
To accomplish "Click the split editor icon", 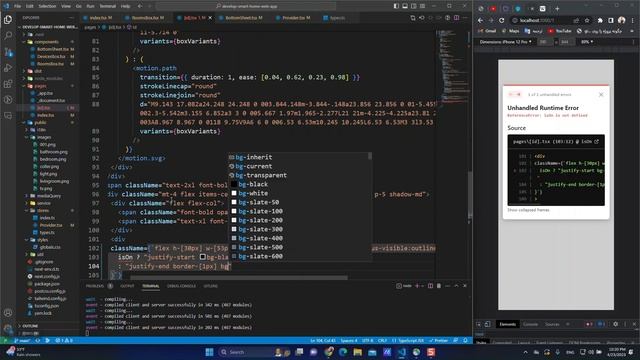I will 456,18.
